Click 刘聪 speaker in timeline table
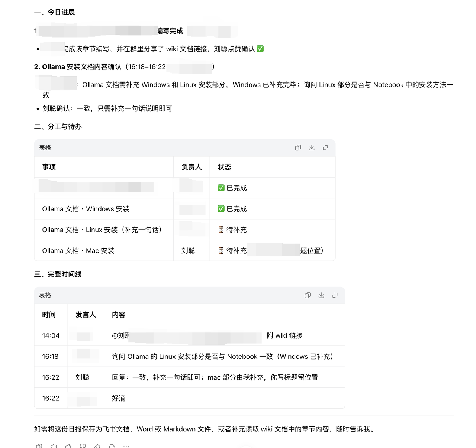Viewport: 476px width, 448px height. tap(82, 377)
